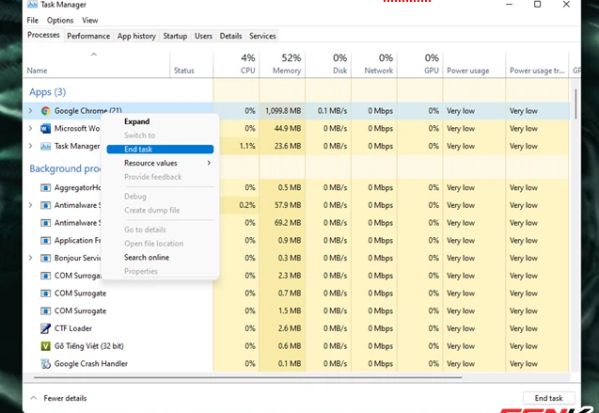Choose End task in the context menu

[x=160, y=149]
